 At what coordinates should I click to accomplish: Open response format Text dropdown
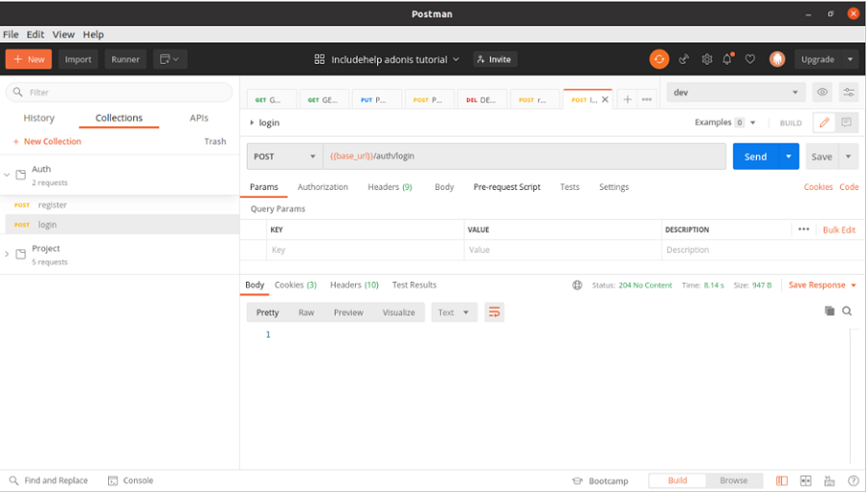[454, 313]
